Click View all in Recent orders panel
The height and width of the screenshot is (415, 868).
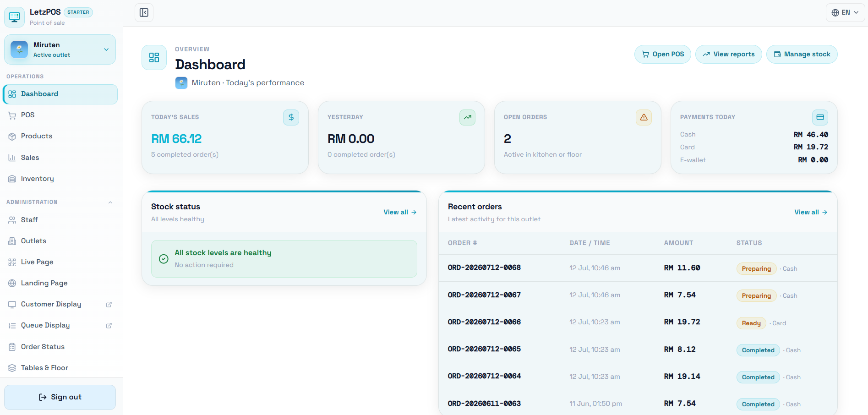[x=811, y=212]
